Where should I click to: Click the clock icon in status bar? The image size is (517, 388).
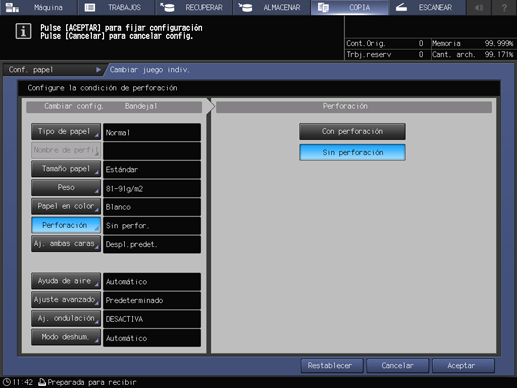6,382
